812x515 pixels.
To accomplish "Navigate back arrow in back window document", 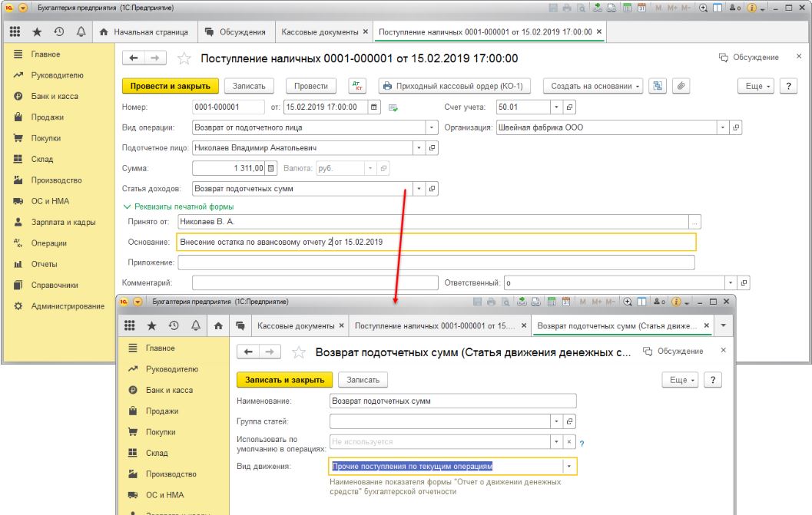I will coord(134,58).
